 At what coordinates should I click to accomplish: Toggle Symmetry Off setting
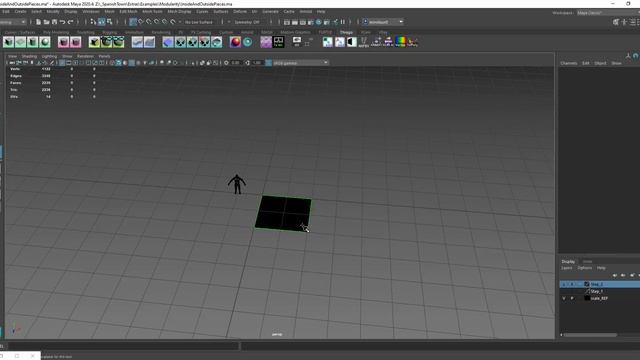coord(247,22)
